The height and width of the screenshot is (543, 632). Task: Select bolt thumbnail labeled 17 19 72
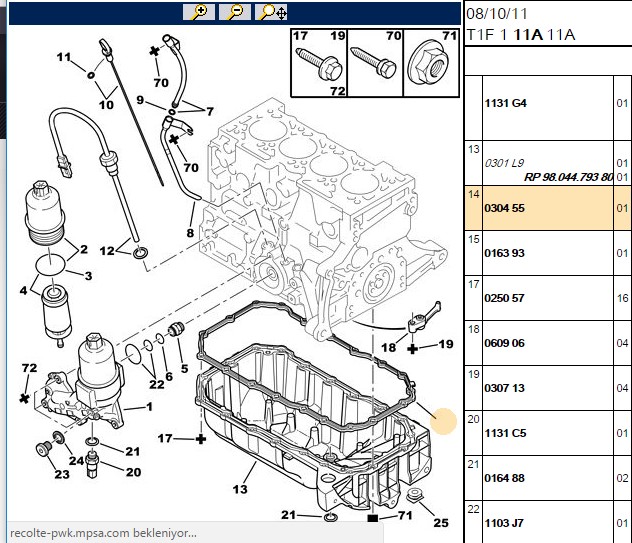[x=319, y=63]
